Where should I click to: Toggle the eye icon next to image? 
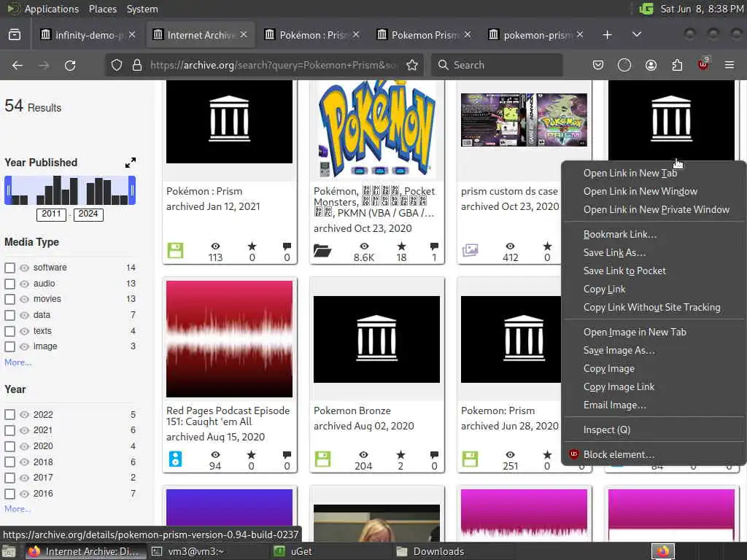tap(24, 346)
